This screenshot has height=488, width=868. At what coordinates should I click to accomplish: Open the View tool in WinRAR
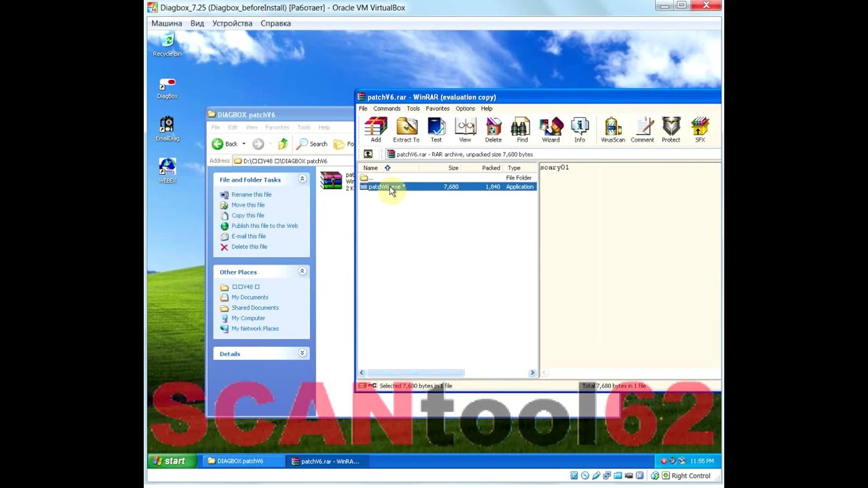tap(465, 129)
